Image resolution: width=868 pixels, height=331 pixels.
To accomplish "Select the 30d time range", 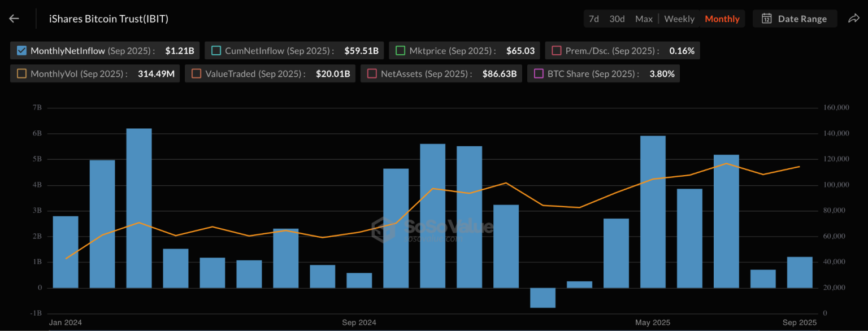I will tap(617, 19).
